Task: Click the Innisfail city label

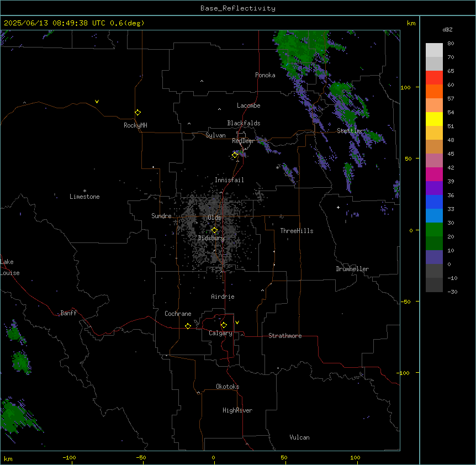Action: click(x=229, y=180)
